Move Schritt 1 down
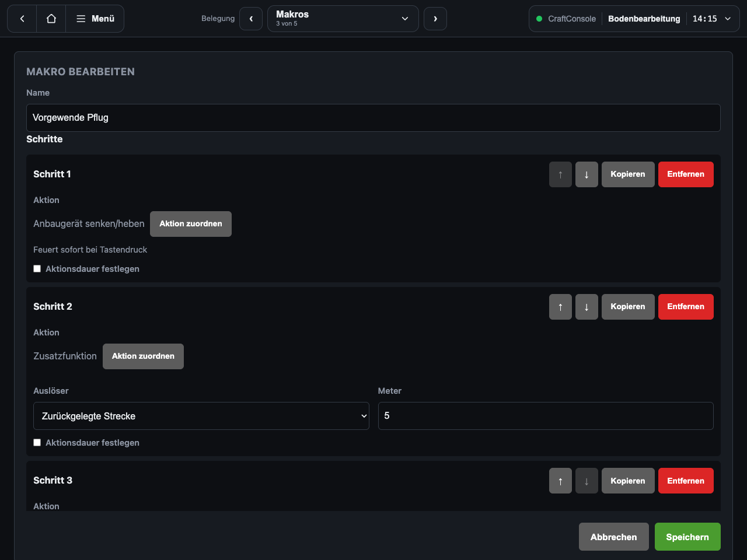Image resolution: width=747 pixels, height=560 pixels. (587, 174)
